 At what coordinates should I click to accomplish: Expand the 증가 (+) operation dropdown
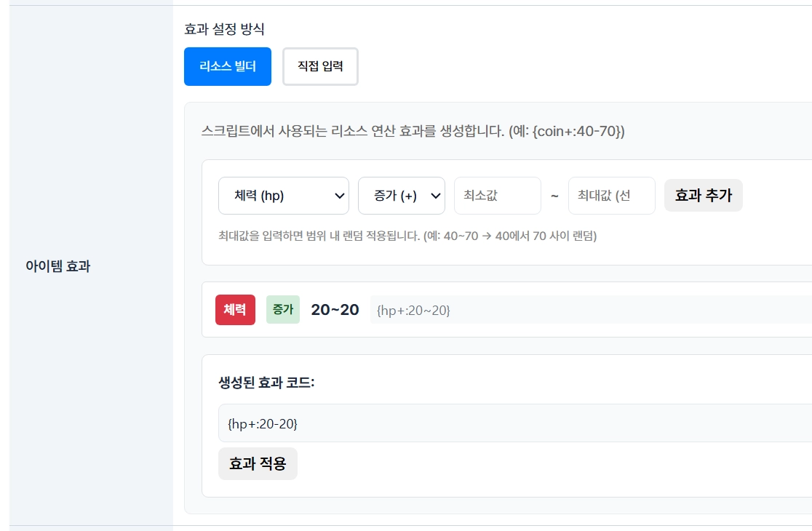tap(401, 196)
